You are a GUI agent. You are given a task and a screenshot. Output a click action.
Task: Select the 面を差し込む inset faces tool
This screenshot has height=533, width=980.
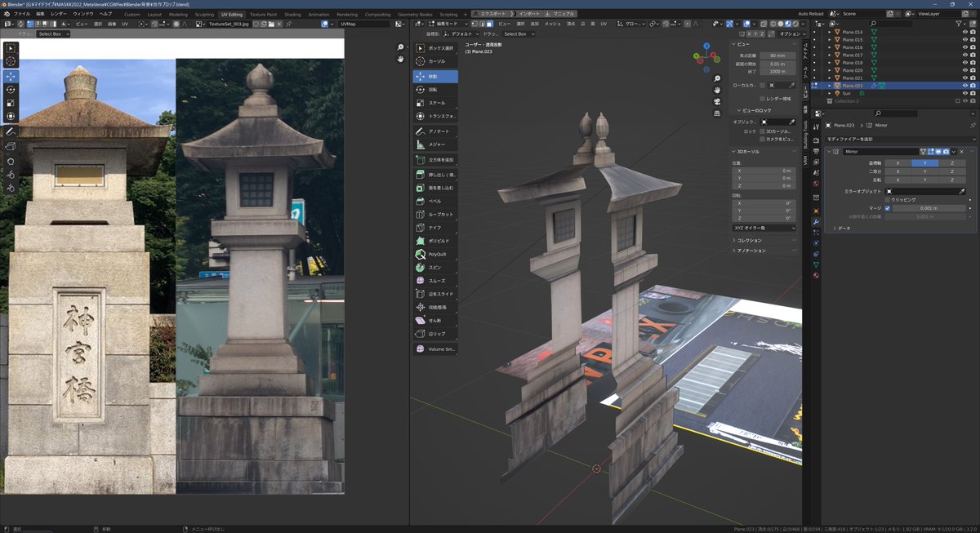435,188
